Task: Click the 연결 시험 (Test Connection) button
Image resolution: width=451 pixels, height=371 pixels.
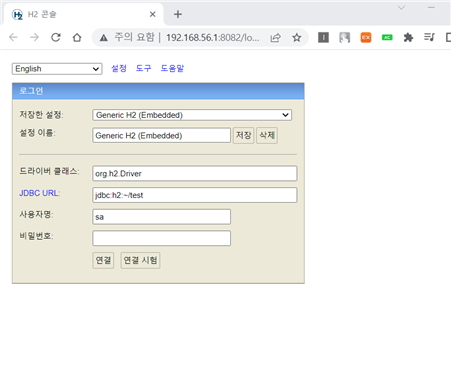Action: [140, 260]
